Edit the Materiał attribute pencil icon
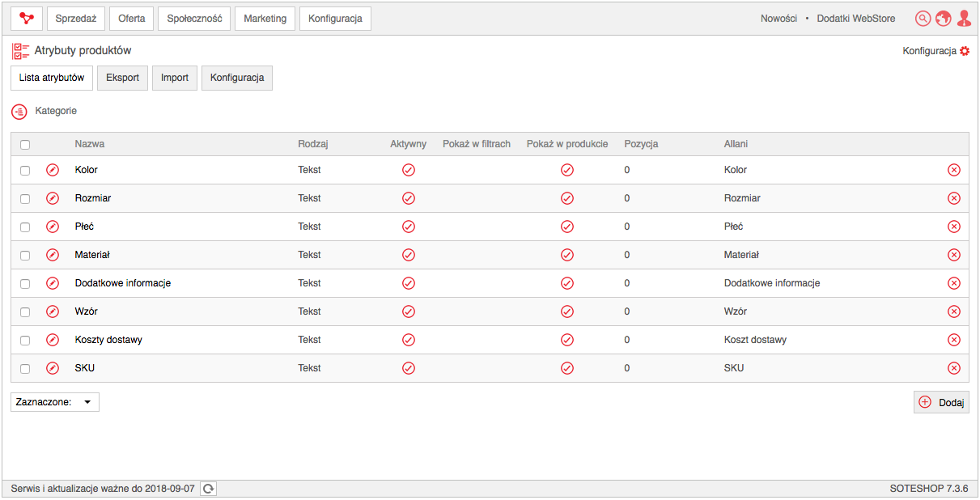The image size is (980, 500). coord(53,255)
